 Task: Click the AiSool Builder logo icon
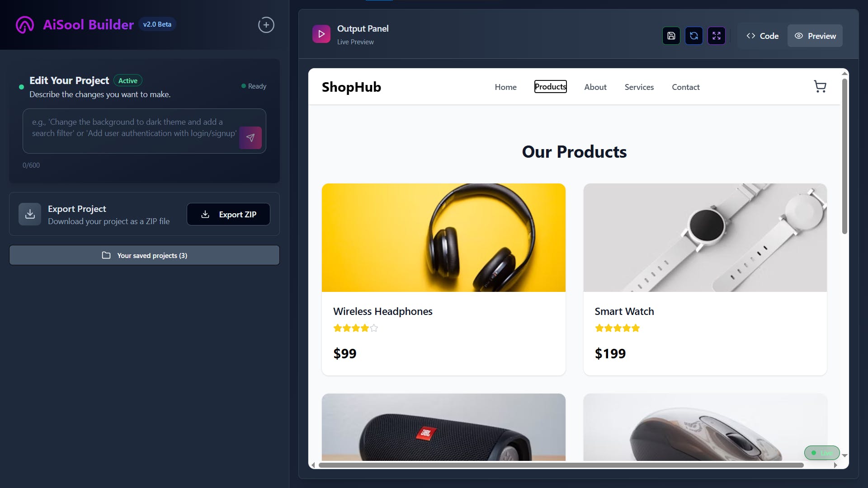coord(25,25)
